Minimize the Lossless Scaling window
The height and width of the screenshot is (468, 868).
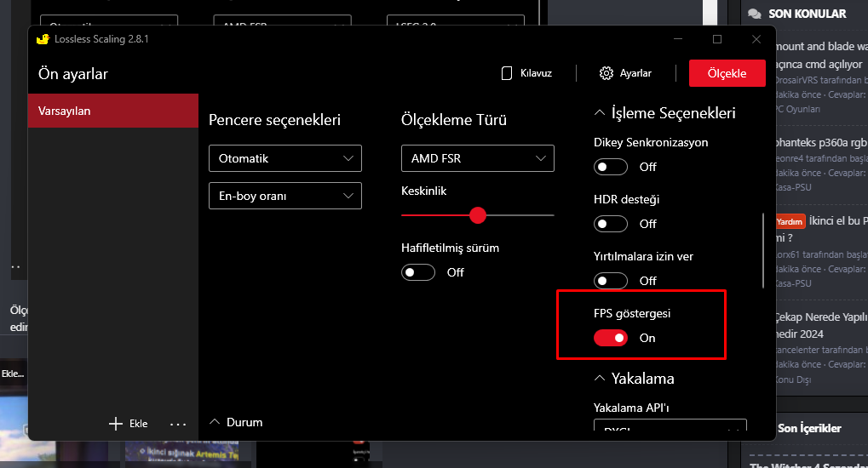(x=678, y=39)
